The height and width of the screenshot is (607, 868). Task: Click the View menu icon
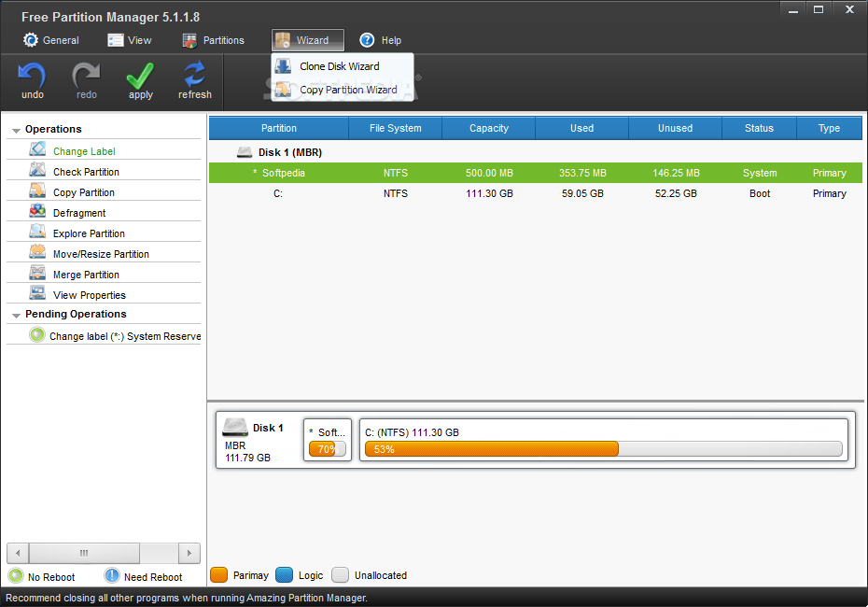(115, 40)
